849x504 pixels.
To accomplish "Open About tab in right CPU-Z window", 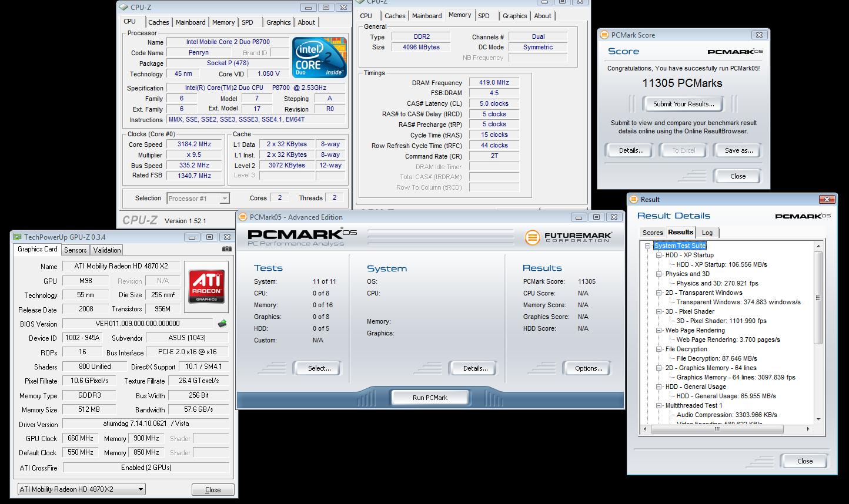I will (543, 16).
